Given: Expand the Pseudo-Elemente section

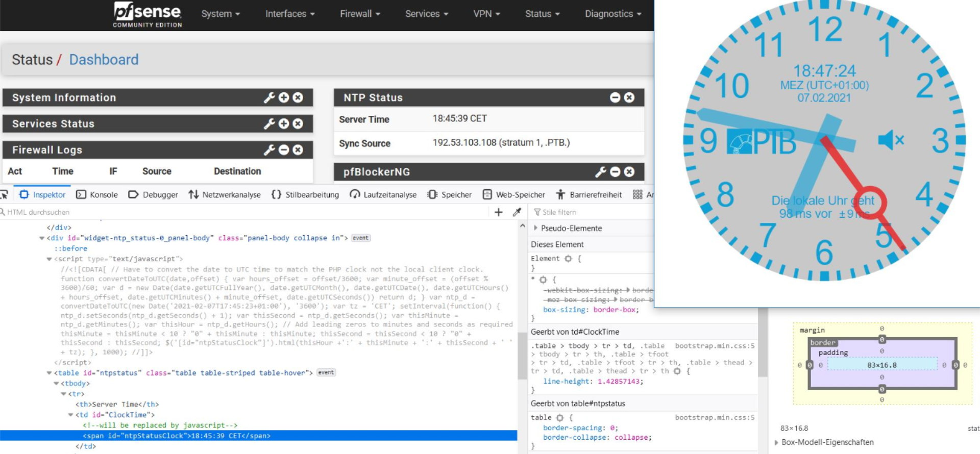Looking at the screenshot, I should tap(535, 228).
